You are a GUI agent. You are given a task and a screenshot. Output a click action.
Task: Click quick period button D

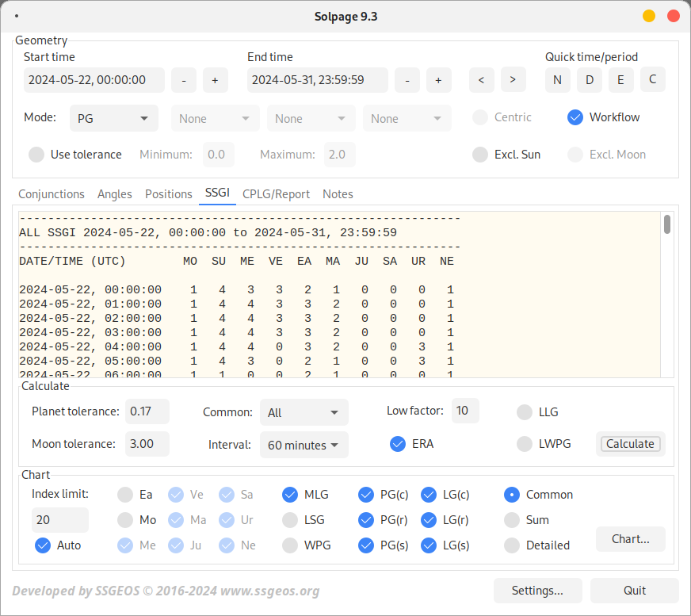(x=590, y=80)
